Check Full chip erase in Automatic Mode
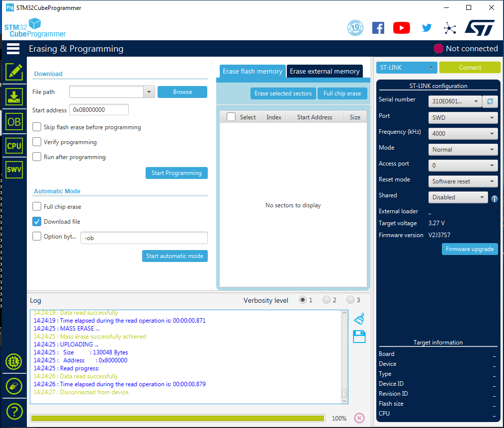This screenshot has width=504, height=428. point(37,206)
